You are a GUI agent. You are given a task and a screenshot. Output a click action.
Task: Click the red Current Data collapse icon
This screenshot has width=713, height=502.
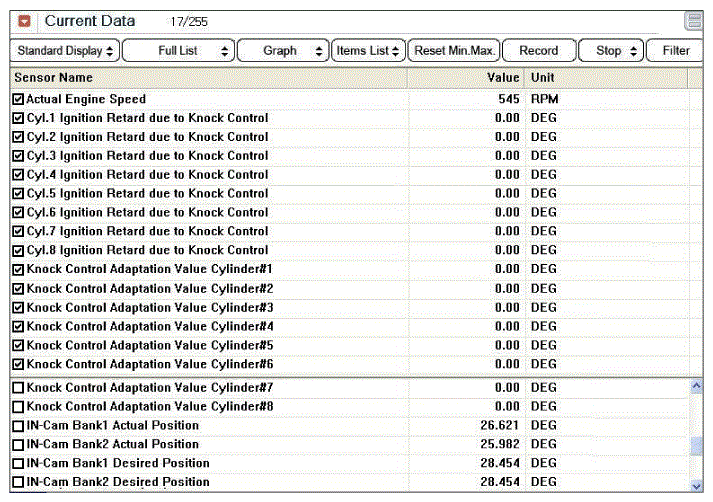(x=24, y=21)
